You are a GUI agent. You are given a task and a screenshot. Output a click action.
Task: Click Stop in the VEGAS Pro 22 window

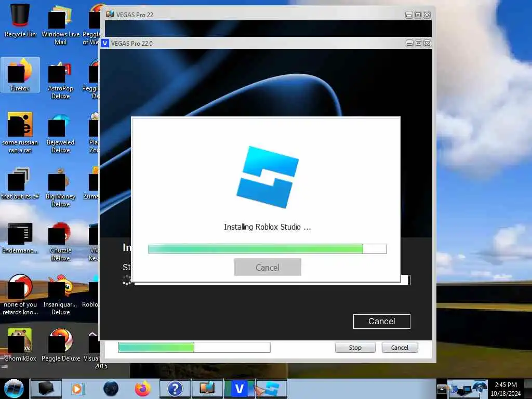coord(355,348)
